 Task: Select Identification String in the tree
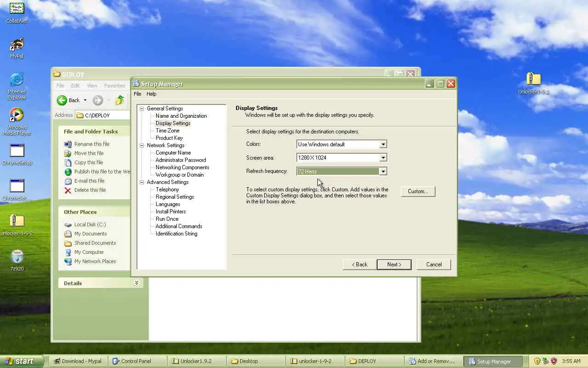176,234
